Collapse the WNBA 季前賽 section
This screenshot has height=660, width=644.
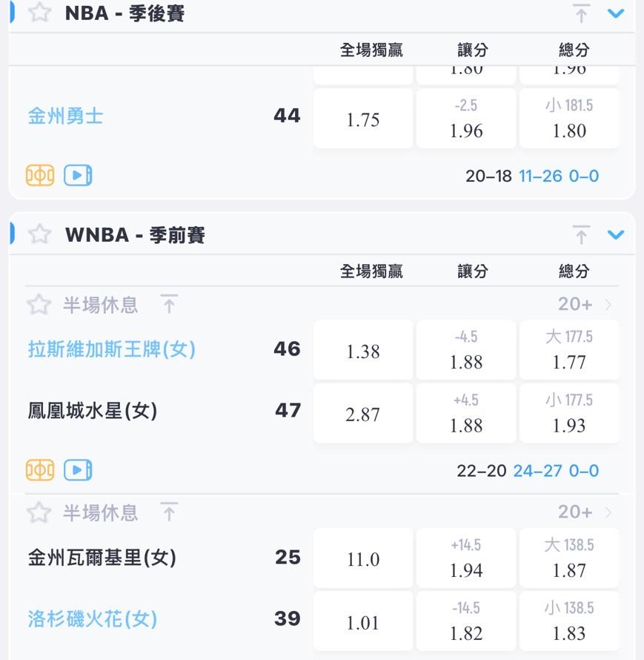coord(616,235)
